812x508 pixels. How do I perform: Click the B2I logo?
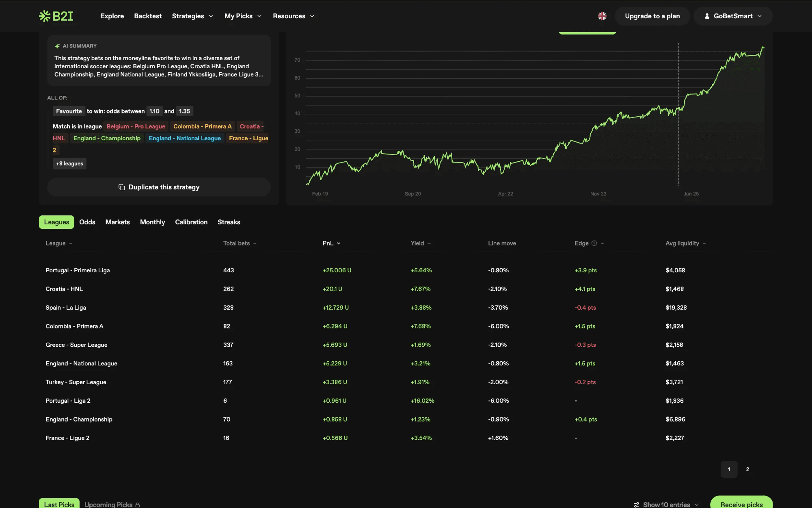56,16
